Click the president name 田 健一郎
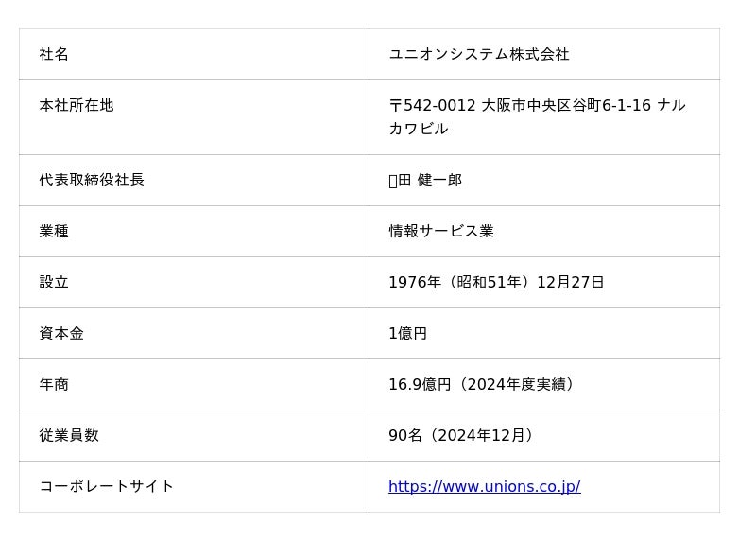The height and width of the screenshot is (541, 756). tap(430, 180)
